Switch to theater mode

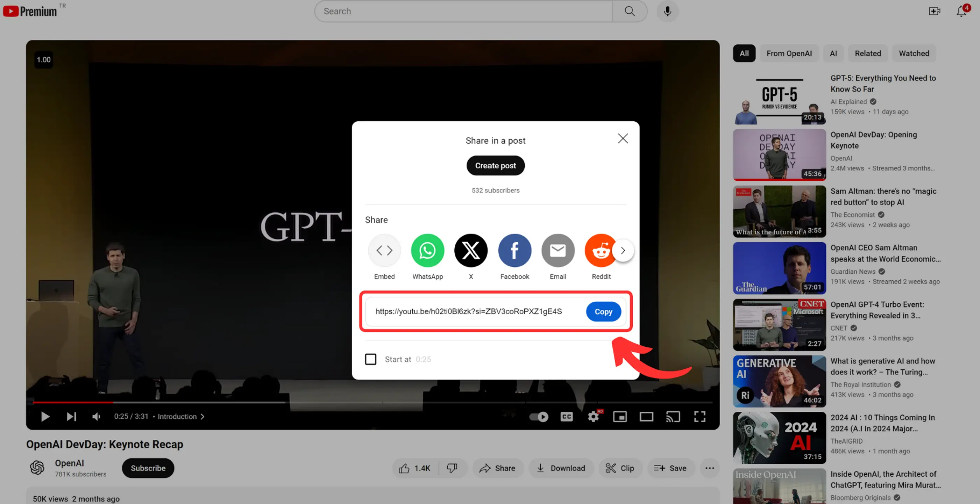coord(646,417)
